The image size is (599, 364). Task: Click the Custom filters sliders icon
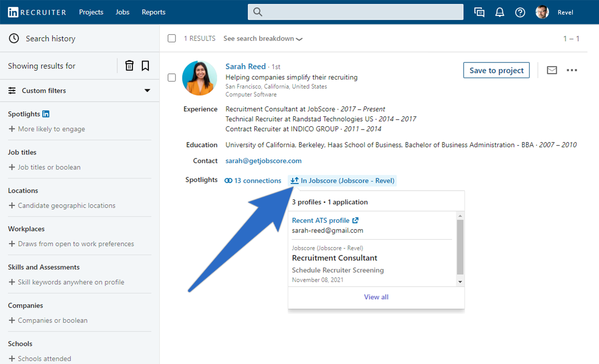click(x=12, y=90)
